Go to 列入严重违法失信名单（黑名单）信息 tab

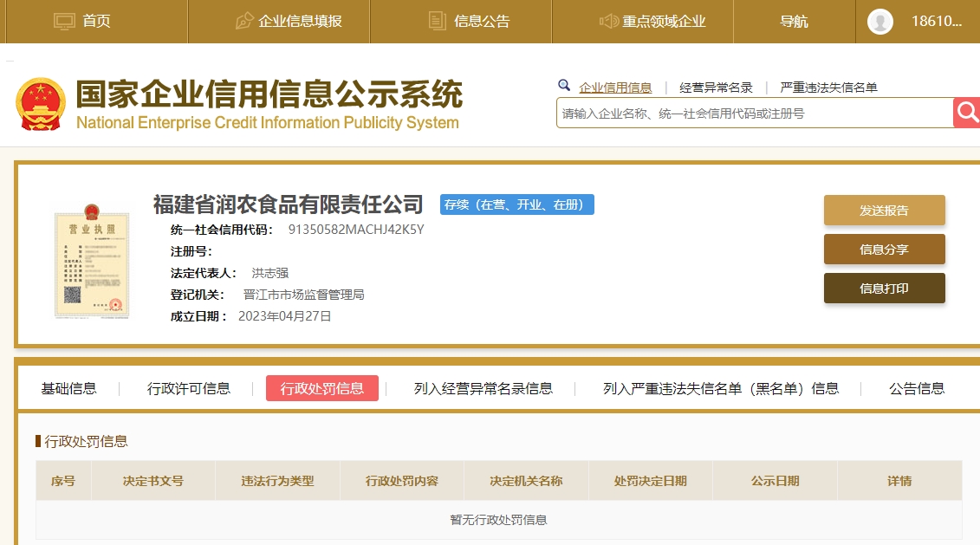721,388
